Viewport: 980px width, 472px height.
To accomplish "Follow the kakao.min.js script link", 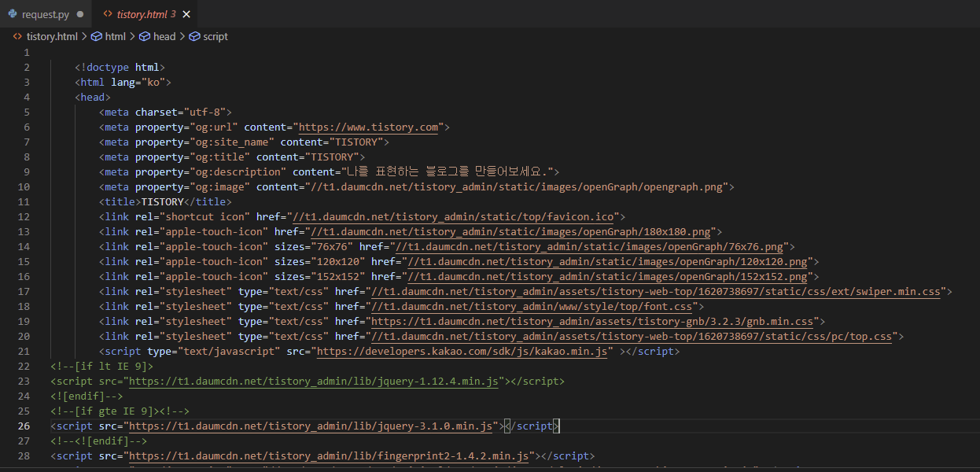I will click(462, 351).
